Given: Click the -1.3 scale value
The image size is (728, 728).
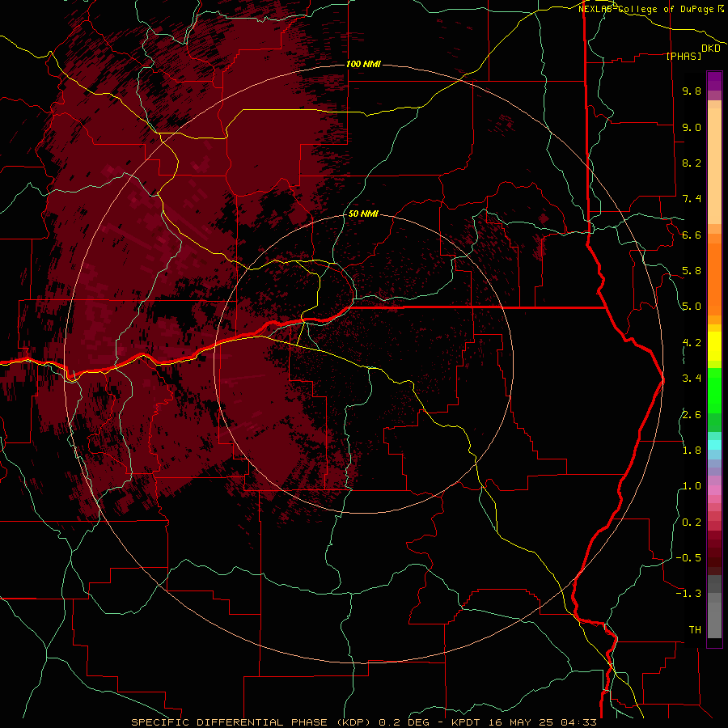Looking at the screenshot, I should [688, 594].
